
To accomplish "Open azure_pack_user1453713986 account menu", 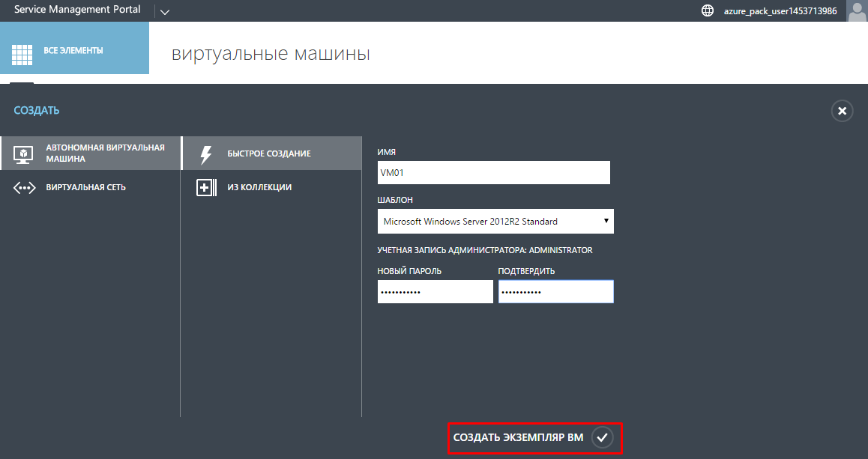I will (780, 11).
